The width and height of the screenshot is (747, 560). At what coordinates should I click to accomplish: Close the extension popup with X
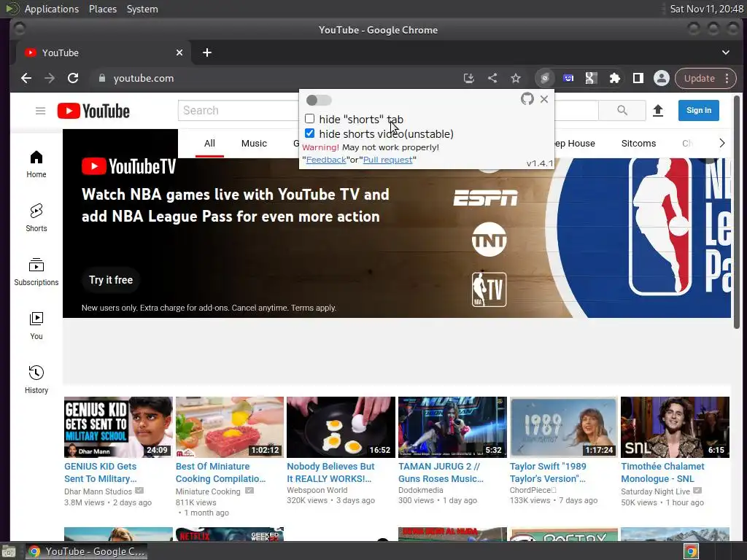point(544,99)
